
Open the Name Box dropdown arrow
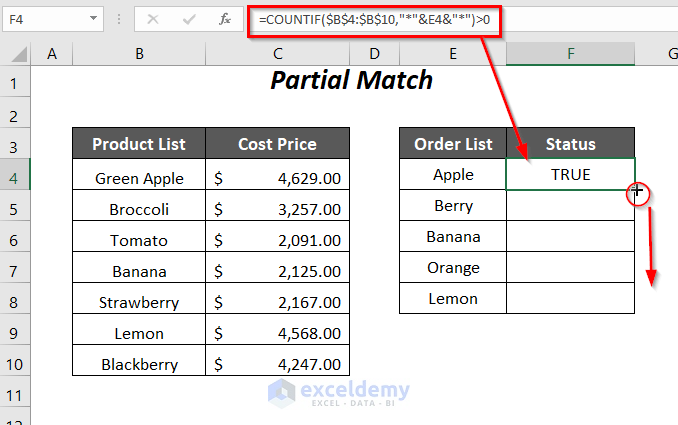tap(93, 19)
